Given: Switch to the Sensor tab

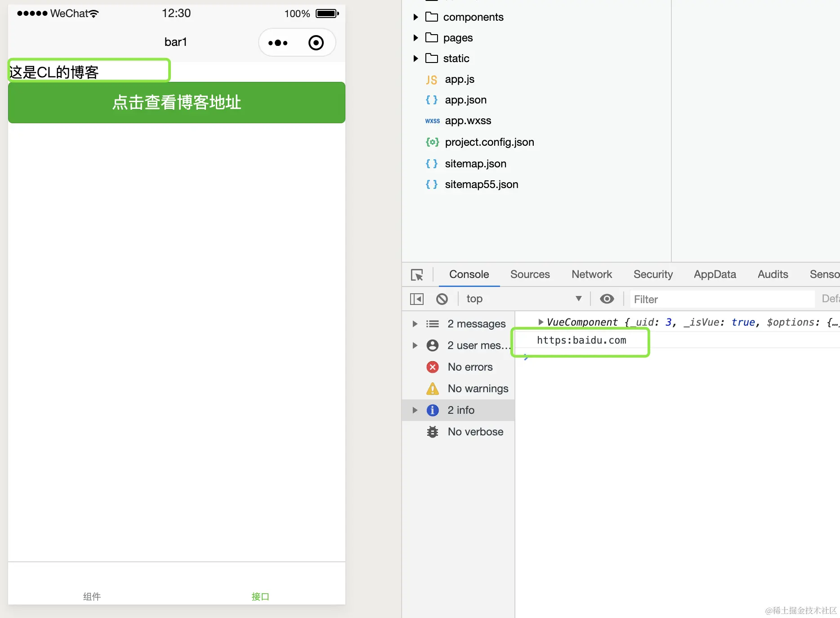Looking at the screenshot, I should point(825,274).
